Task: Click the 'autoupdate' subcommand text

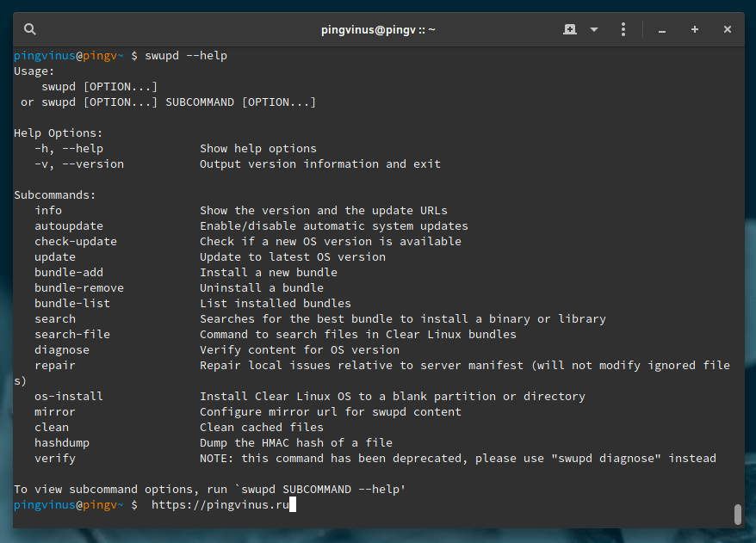Action: [69, 226]
